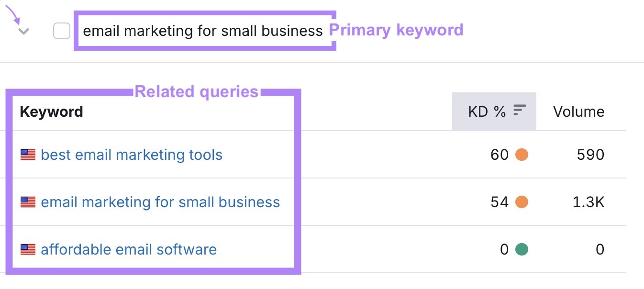The height and width of the screenshot is (289, 644).
Task: Click the US flag beside "email marketing for small business"
Action: [28, 202]
